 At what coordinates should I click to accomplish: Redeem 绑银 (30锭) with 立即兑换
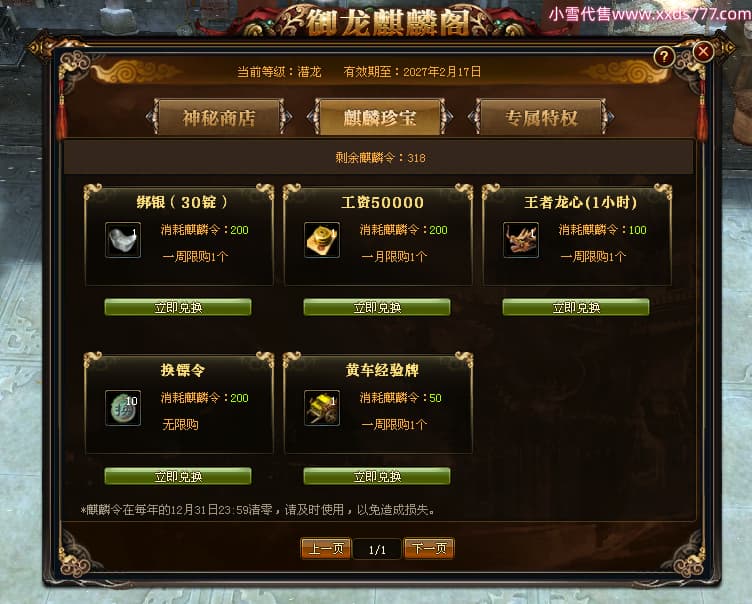(x=178, y=307)
